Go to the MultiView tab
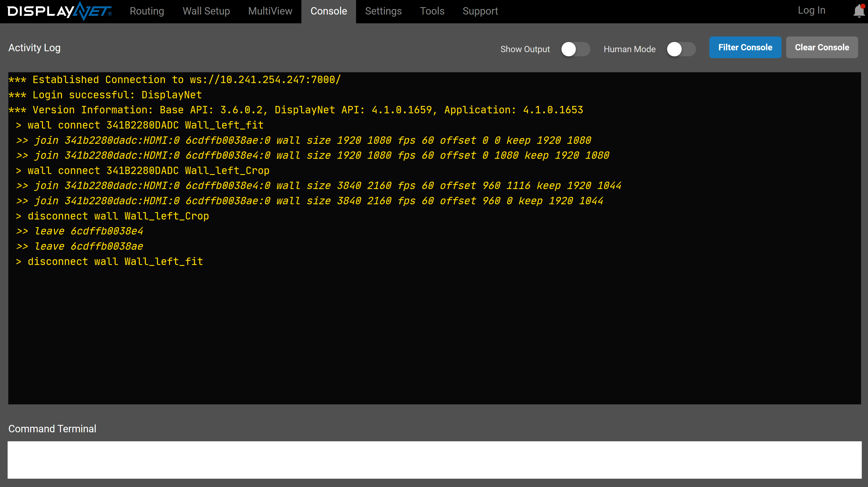 [270, 11]
